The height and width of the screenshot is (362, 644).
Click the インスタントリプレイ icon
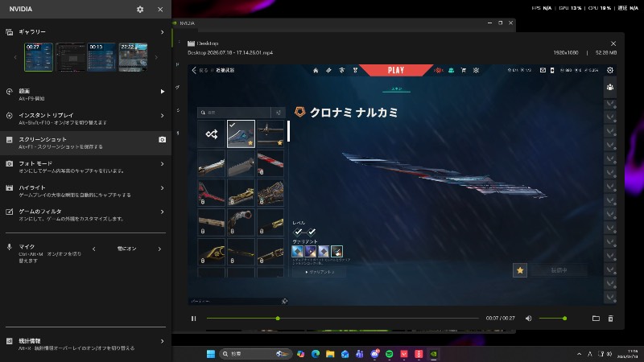[x=9, y=116]
